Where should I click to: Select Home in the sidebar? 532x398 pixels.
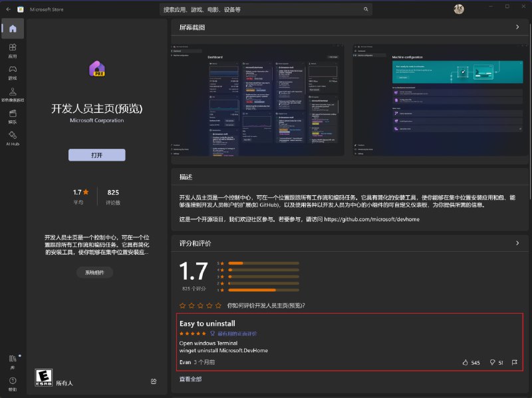[x=13, y=29]
